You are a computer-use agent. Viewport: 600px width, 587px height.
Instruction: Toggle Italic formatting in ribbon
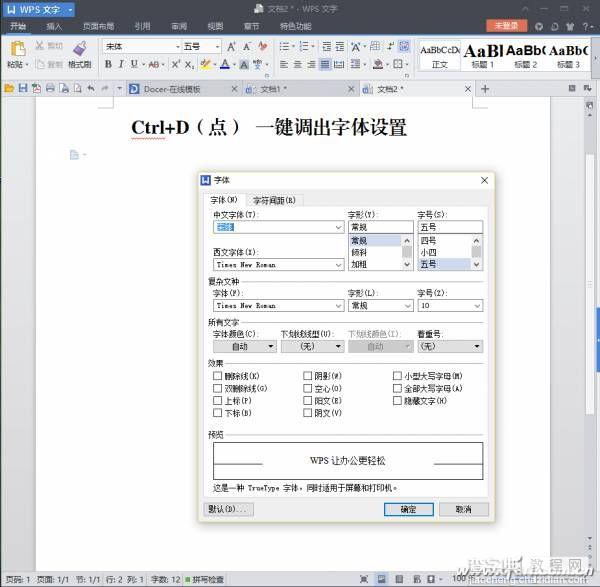(x=121, y=64)
